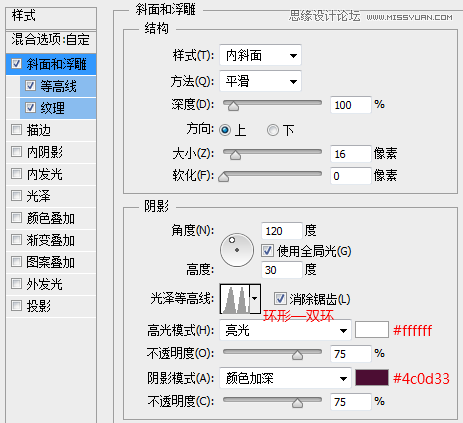This screenshot has height=423, width=463.
Task: Select the 描边 style entry label
Action: (x=38, y=130)
